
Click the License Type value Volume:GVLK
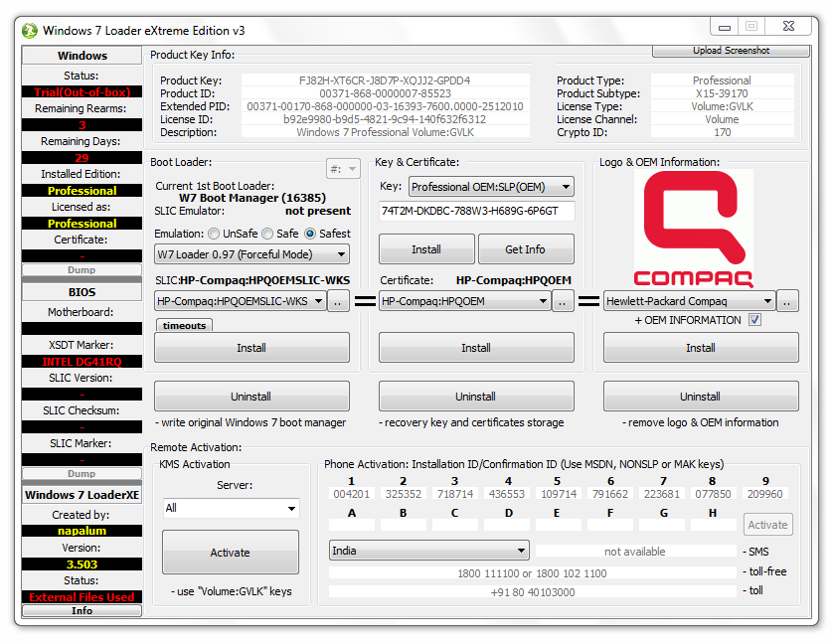tap(723, 106)
